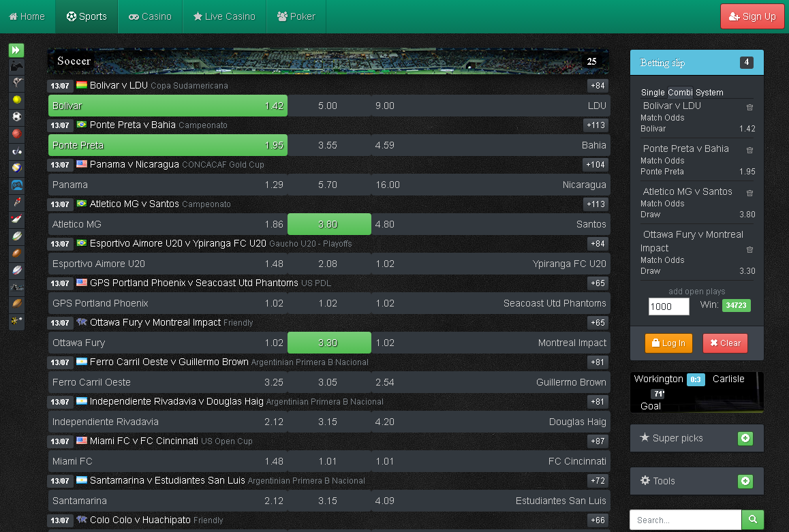Click the green search magnifier icon
This screenshot has width=789, height=532.
coord(752,520)
